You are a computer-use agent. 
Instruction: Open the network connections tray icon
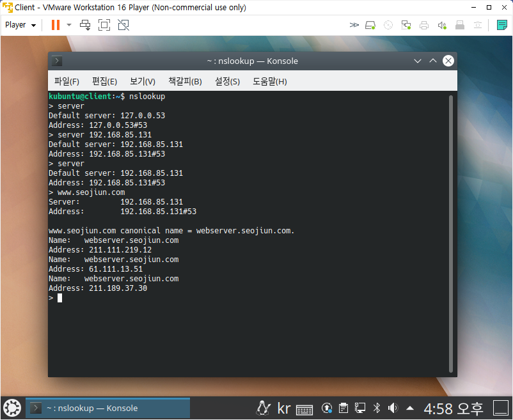point(360,408)
